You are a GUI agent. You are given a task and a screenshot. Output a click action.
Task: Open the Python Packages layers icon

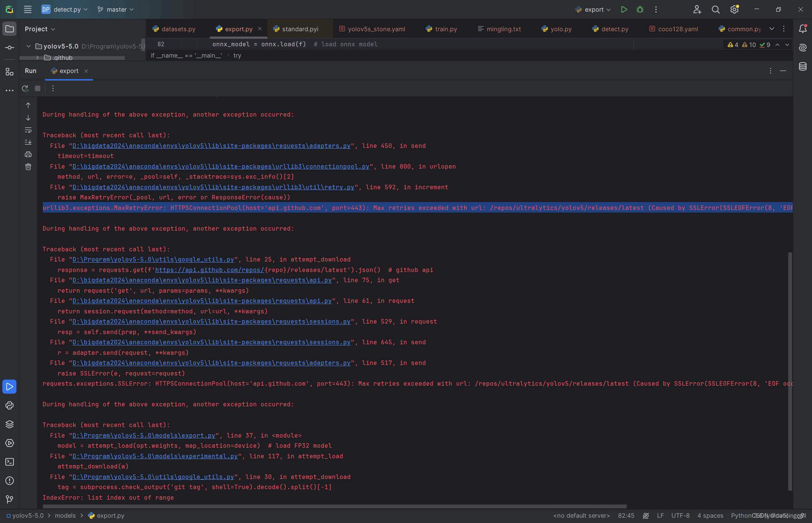(9, 424)
